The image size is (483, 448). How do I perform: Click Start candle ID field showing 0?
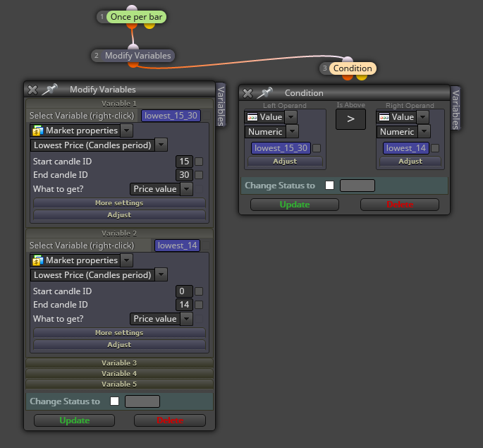[184, 291]
